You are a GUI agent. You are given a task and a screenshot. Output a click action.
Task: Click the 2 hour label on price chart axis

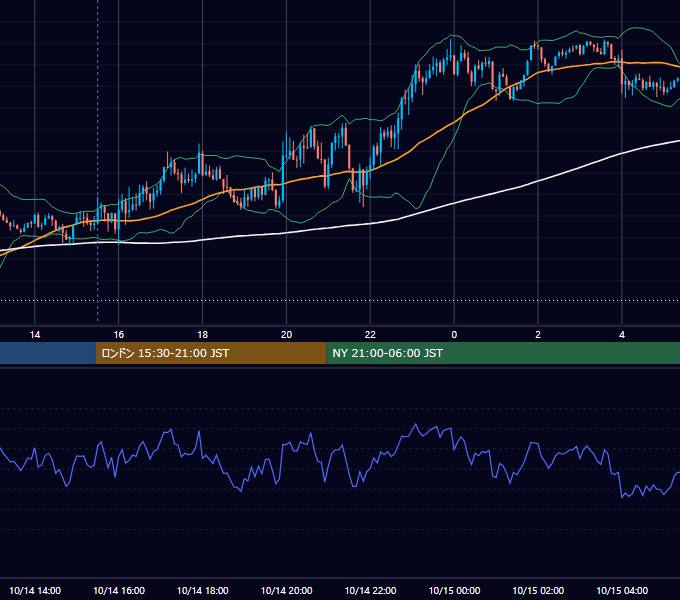(538, 334)
